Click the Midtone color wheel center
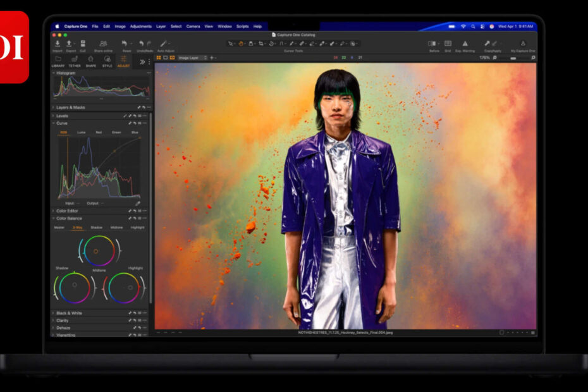The width and height of the screenshot is (588, 392). [x=96, y=251]
